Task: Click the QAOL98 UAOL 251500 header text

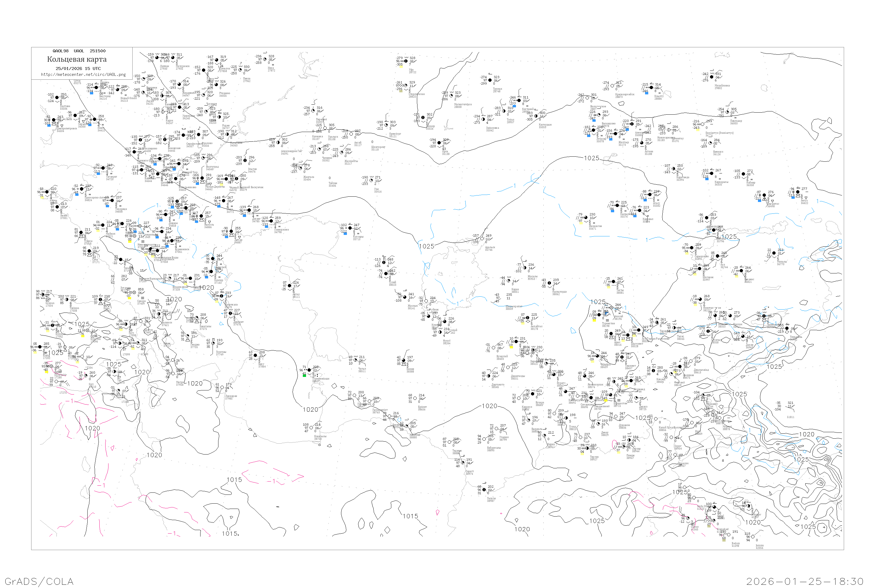Action: coord(79,51)
